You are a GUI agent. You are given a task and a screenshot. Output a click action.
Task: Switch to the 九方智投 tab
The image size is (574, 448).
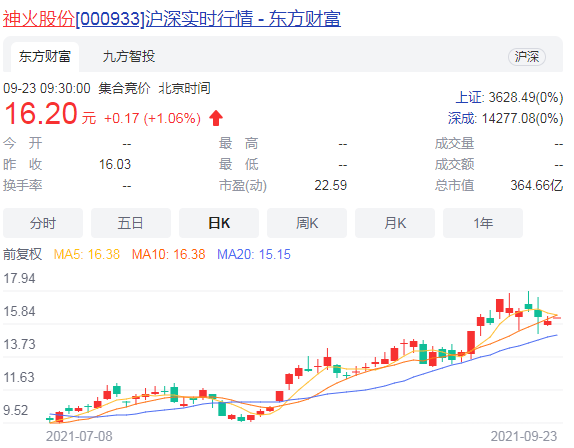129,57
